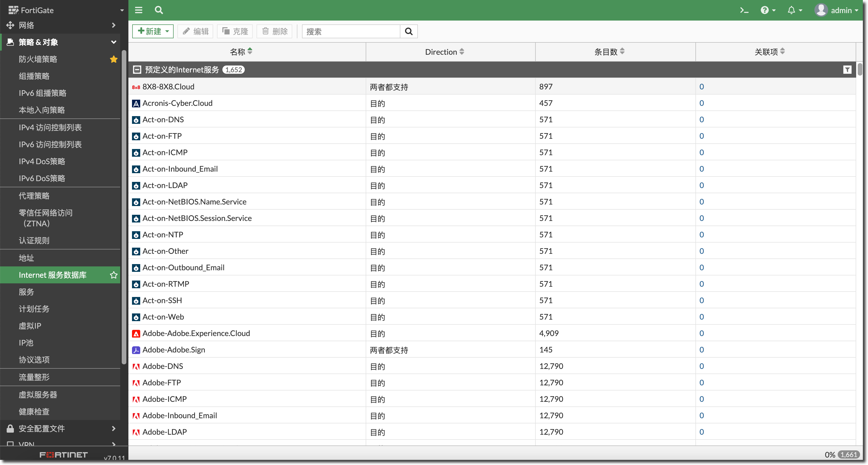Image resolution: width=868 pixels, height=465 pixels.
Task: Open the 地址 menu item
Action: pos(27,258)
